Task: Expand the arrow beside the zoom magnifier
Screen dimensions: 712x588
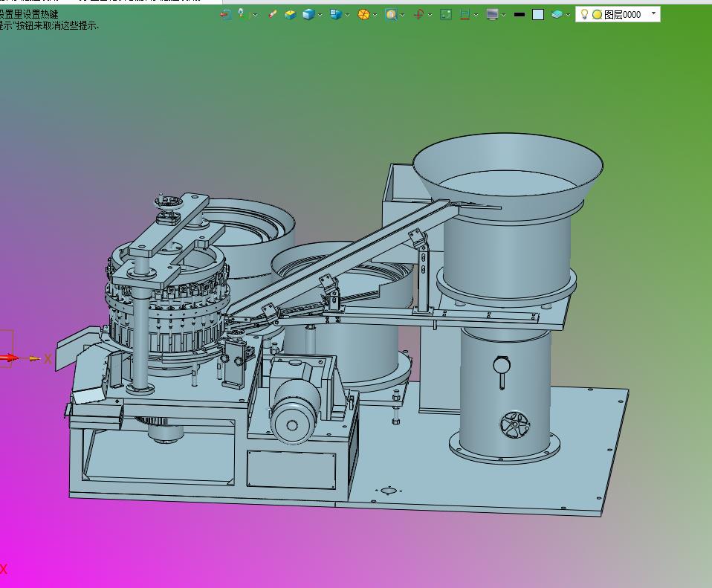Action: 403,14
